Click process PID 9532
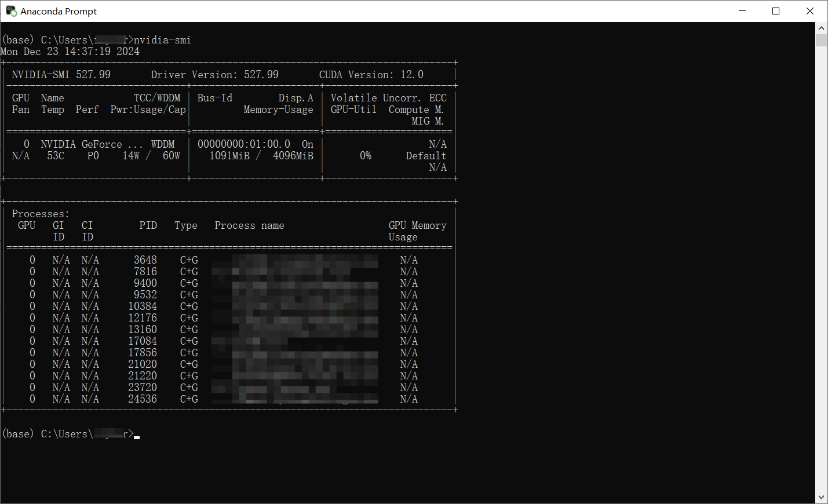The height and width of the screenshot is (504, 828). click(x=145, y=295)
